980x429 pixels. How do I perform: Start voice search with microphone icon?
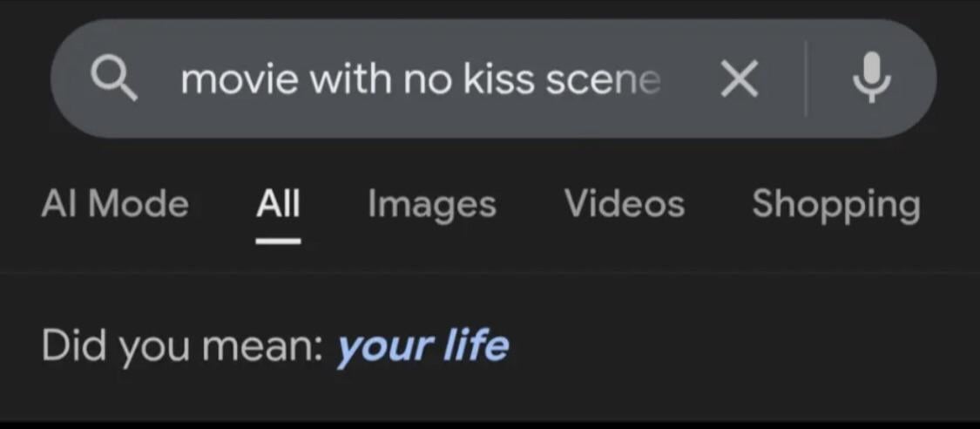click(x=871, y=78)
